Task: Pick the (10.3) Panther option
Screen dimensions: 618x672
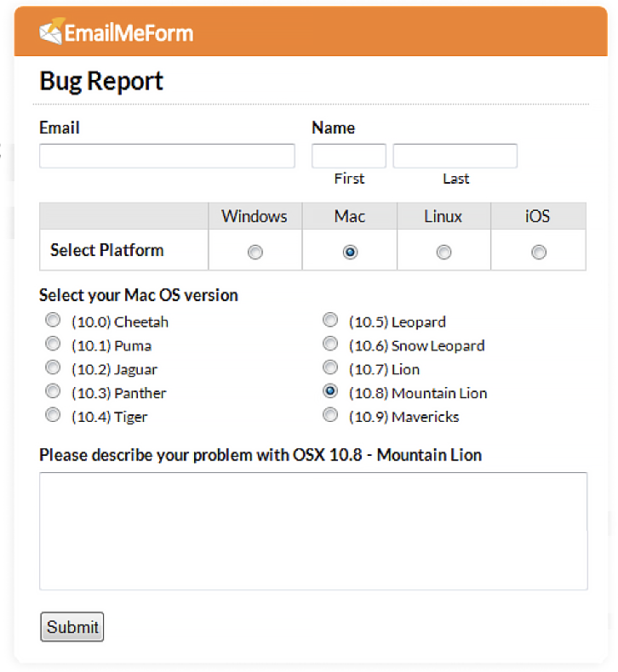Action: [53, 390]
